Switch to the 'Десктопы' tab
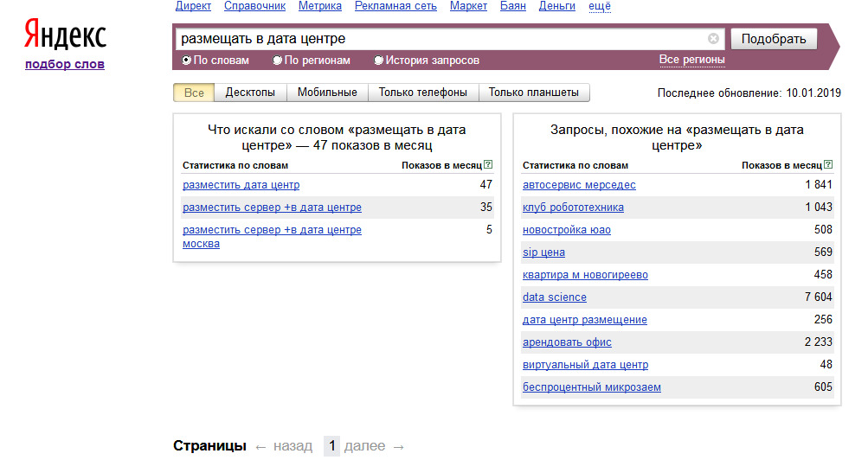This screenshot has width=868, height=460. (x=250, y=93)
